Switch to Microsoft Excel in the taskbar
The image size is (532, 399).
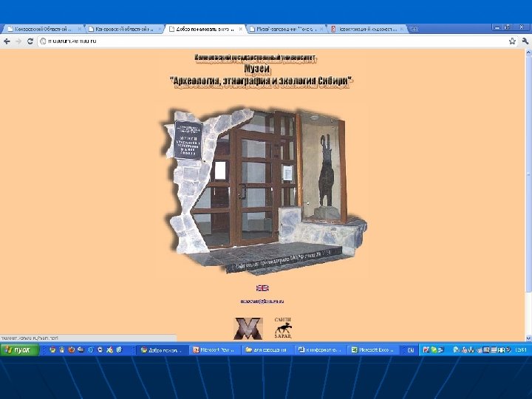click(372, 349)
